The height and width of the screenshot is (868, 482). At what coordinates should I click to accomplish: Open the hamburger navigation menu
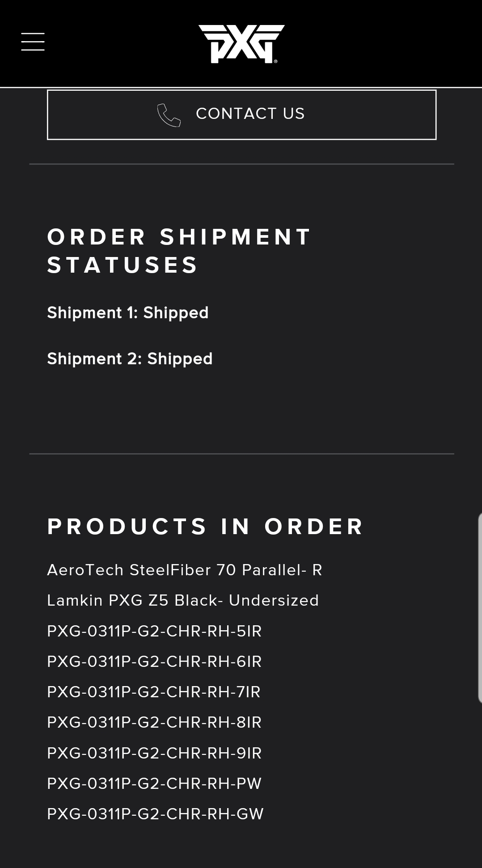pos(33,42)
